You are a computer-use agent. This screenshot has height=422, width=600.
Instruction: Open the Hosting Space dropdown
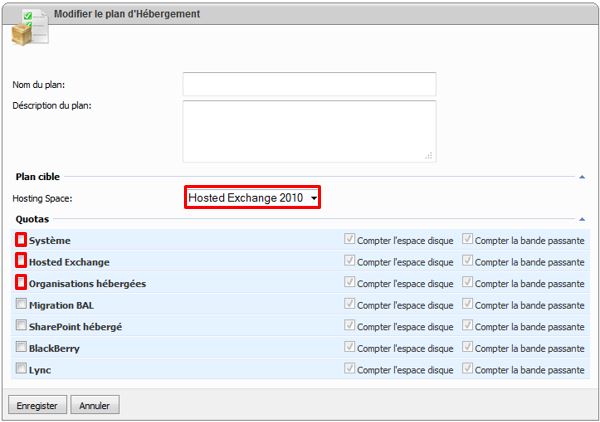point(252,198)
